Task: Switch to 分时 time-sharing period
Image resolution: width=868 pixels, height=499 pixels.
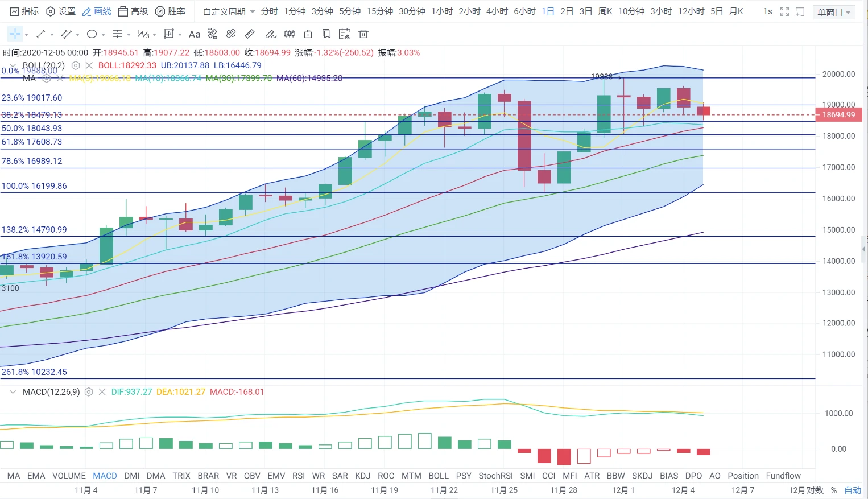Action: 270,11
